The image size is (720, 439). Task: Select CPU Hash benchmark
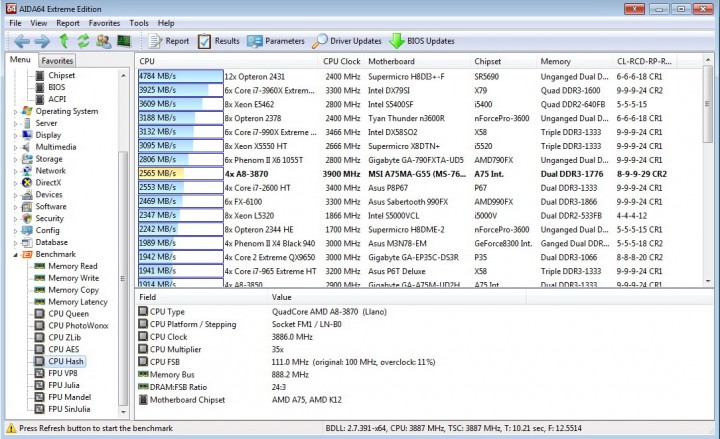66,361
